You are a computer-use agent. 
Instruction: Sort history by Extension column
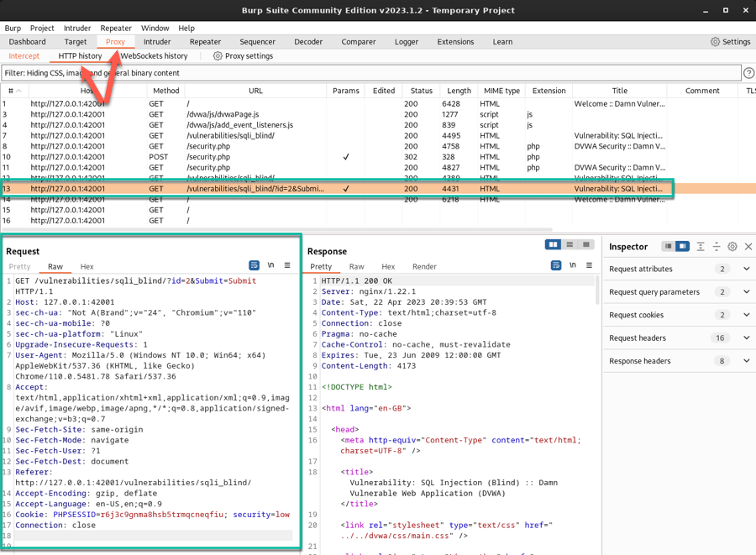click(x=549, y=91)
